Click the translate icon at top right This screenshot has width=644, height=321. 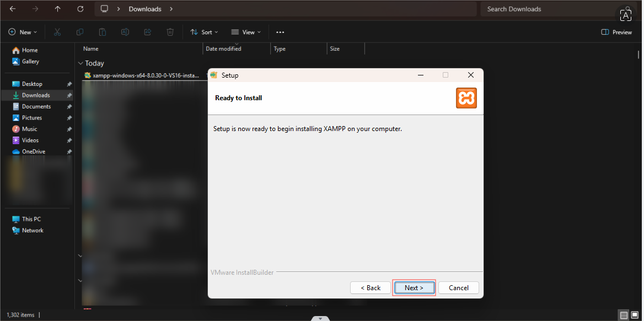(x=625, y=15)
